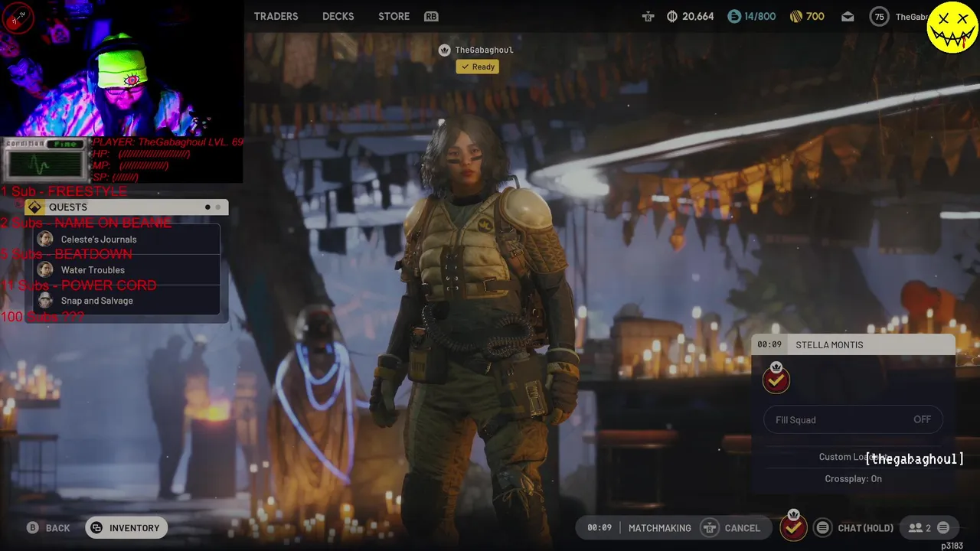Click the Water Troubles quest portrait

tap(45, 270)
